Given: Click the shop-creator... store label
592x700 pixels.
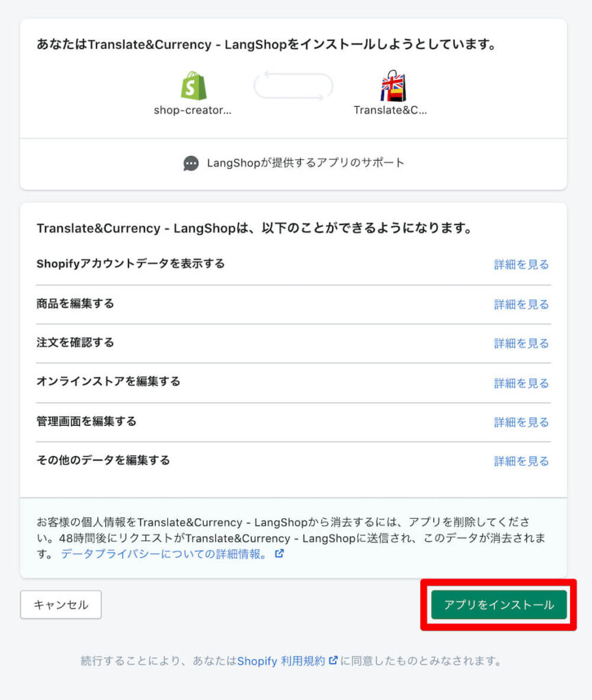Looking at the screenshot, I should pyautogui.click(x=192, y=110).
